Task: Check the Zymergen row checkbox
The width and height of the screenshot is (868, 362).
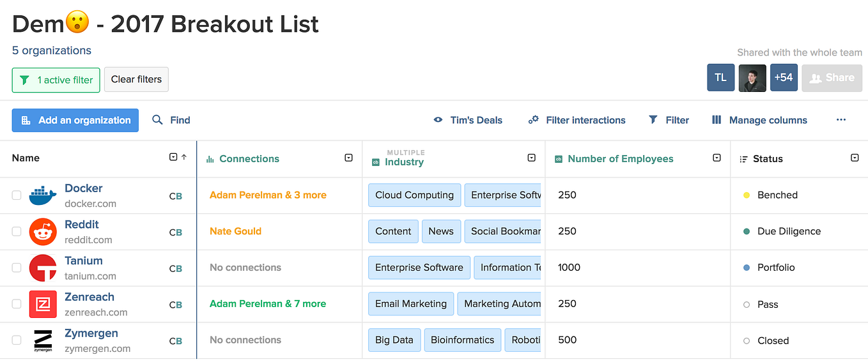Action: click(17, 340)
